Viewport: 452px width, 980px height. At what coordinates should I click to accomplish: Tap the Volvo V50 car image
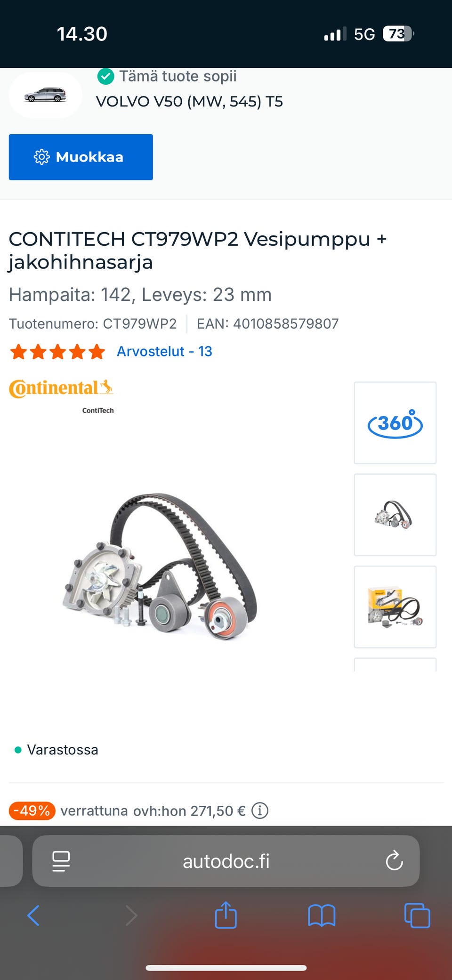tap(45, 94)
